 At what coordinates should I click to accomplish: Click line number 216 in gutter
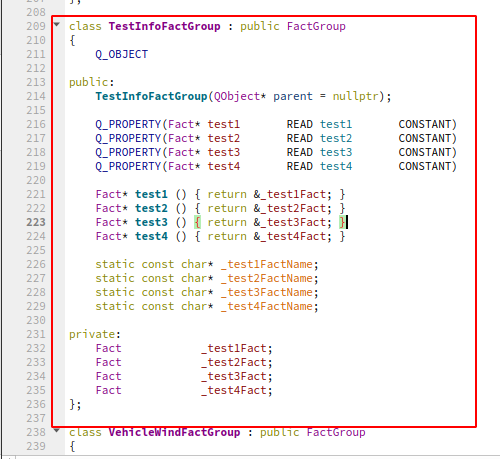[x=36, y=124]
